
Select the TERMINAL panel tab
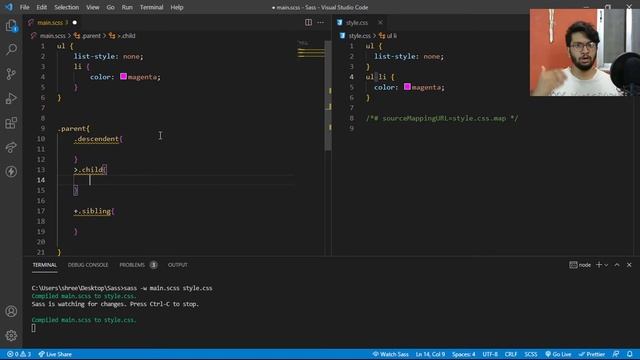pos(44,265)
